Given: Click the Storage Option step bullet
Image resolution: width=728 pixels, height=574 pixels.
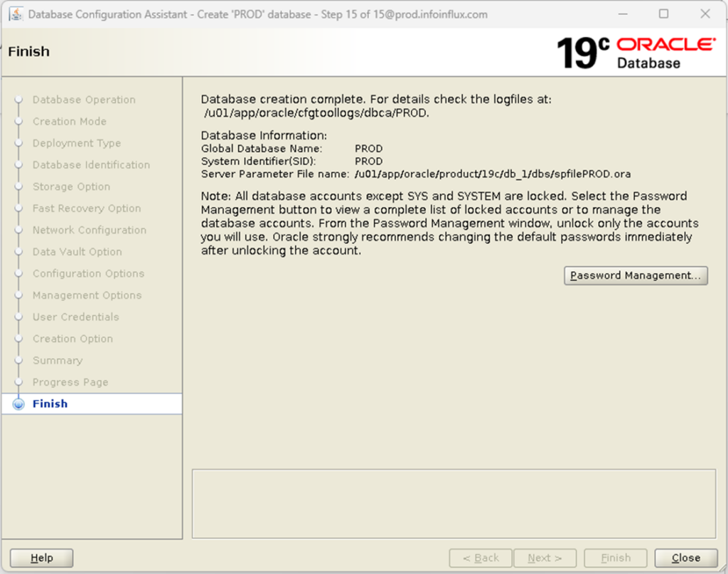Looking at the screenshot, I should pos(19,186).
